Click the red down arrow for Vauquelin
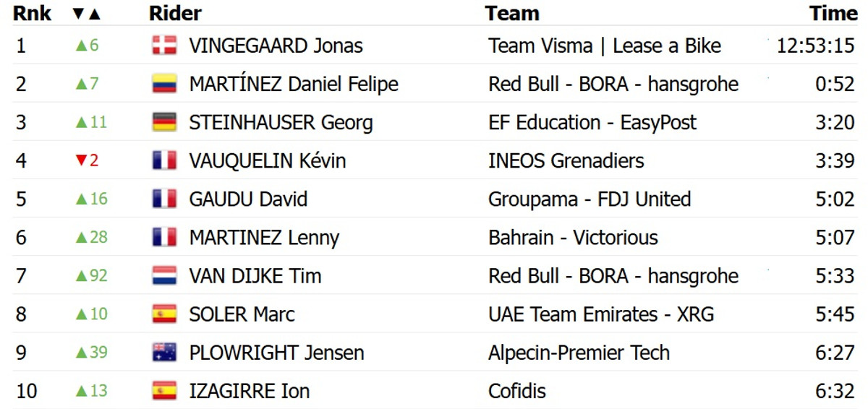Image resolution: width=868 pixels, height=409 pixels. [x=80, y=160]
